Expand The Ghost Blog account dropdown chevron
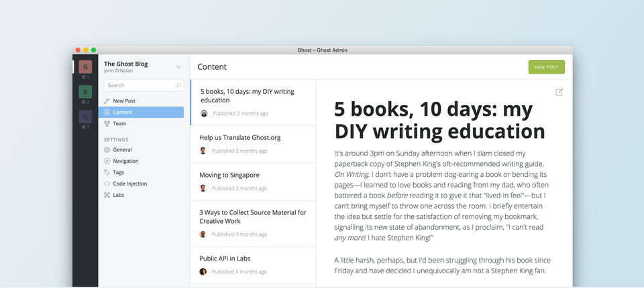The image size is (644, 288). coord(178,67)
